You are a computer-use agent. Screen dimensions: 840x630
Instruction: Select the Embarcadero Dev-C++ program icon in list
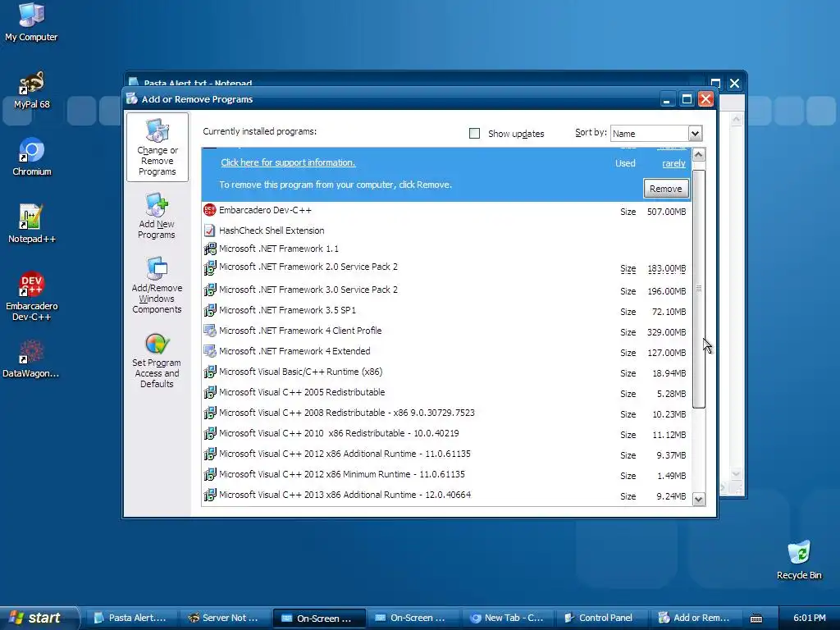pos(209,210)
